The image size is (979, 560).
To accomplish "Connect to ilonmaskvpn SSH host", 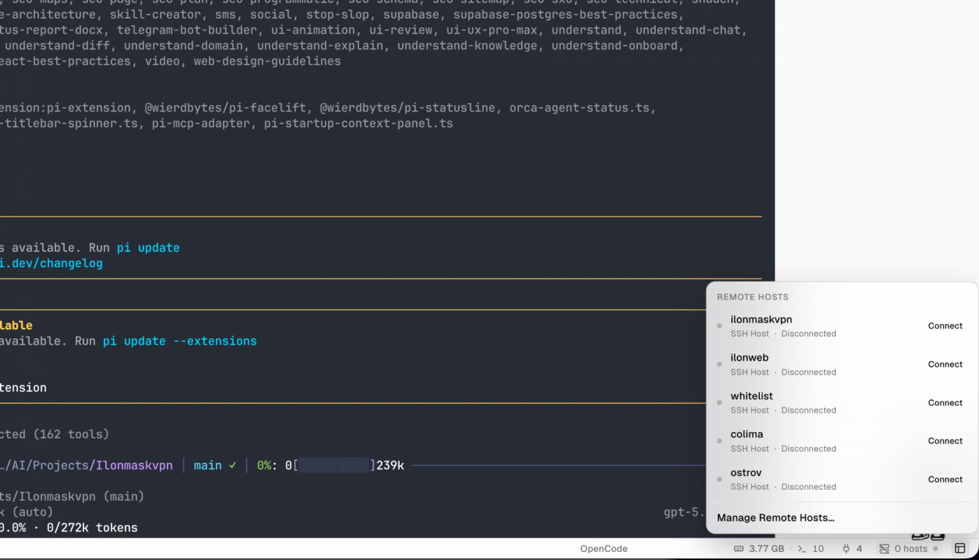I will click(945, 326).
